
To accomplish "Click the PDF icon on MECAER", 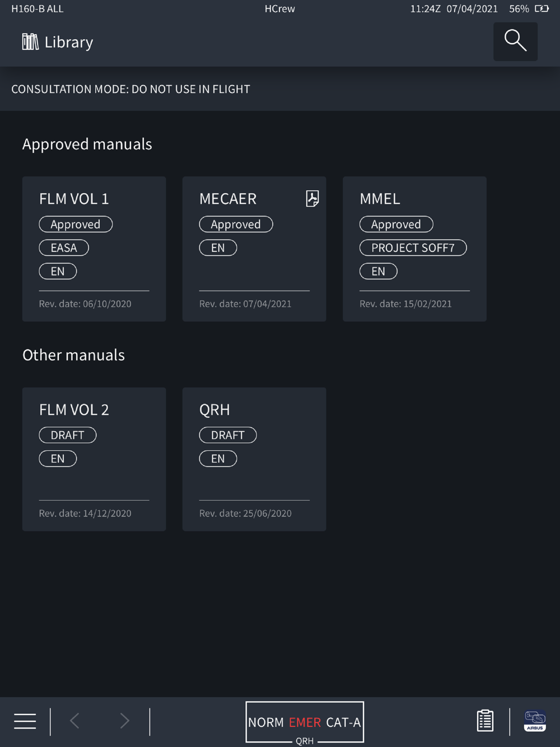I will pyautogui.click(x=312, y=198).
